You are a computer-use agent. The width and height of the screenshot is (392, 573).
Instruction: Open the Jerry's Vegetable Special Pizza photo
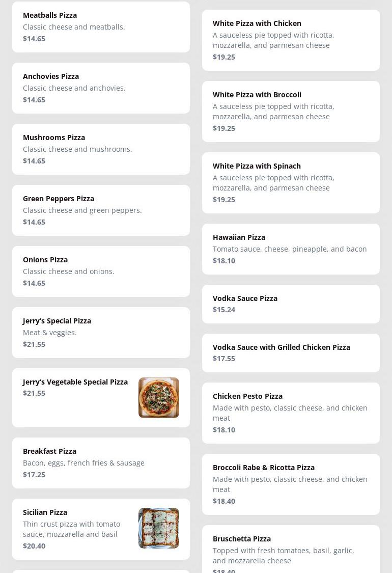click(158, 398)
